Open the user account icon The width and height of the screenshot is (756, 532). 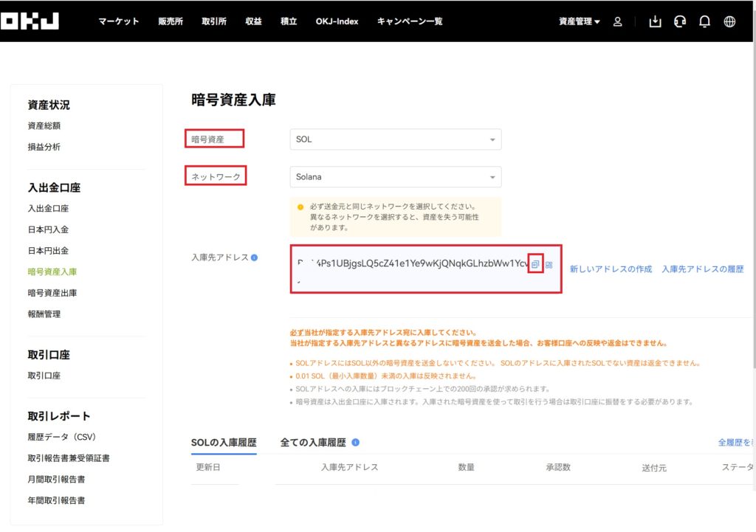[617, 21]
